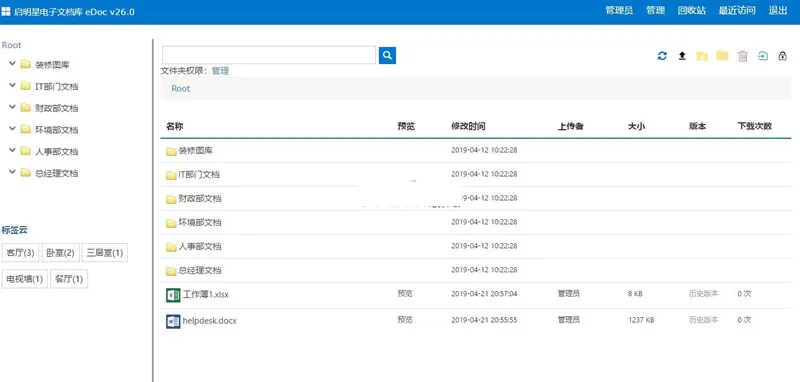The image size is (800, 382).
Task: Click the 卧室(2) tag
Action: (x=61, y=252)
